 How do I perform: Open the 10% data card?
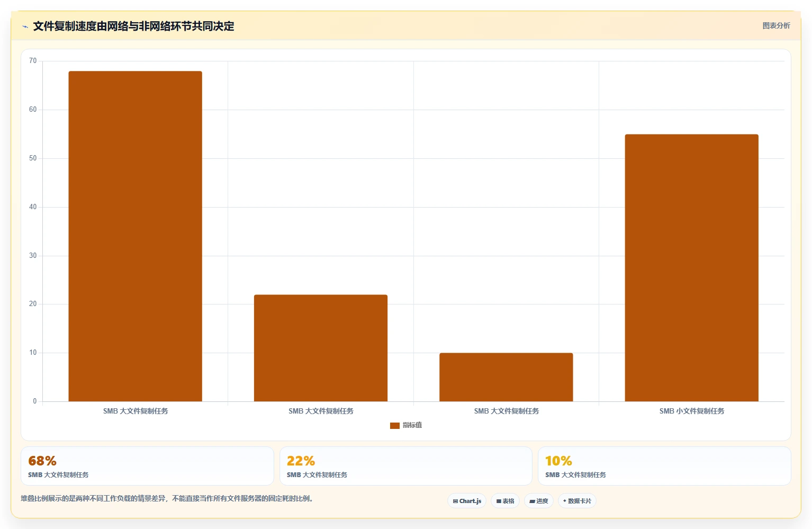(x=664, y=466)
